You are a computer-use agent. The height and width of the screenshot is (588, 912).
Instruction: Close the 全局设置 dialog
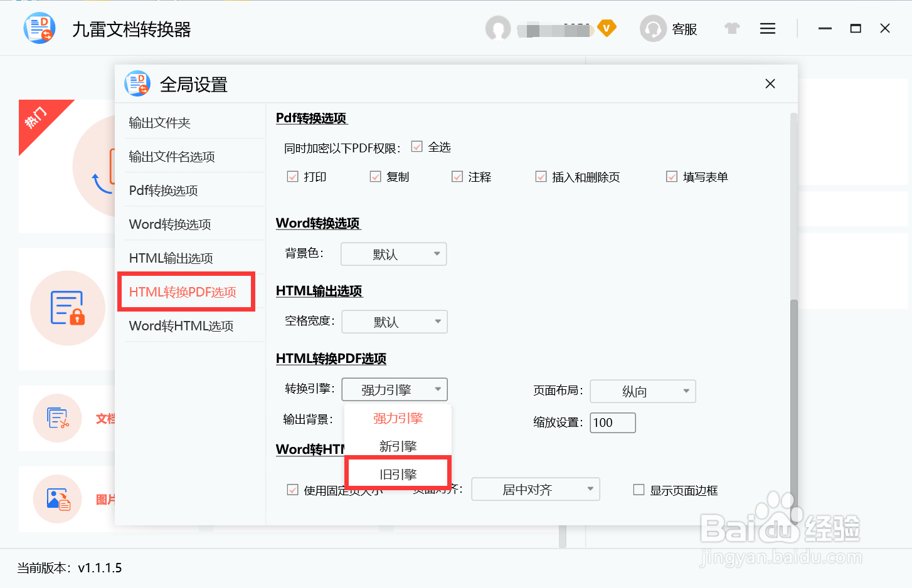[x=770, y=83]
